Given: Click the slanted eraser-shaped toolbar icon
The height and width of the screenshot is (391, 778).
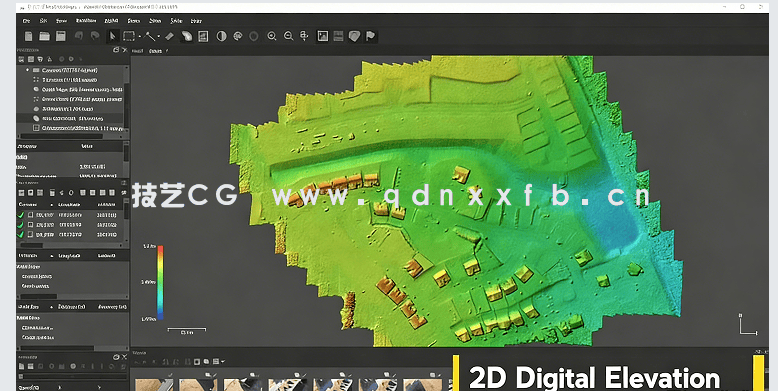Looking at the screenshot, I should click(170, 36).
